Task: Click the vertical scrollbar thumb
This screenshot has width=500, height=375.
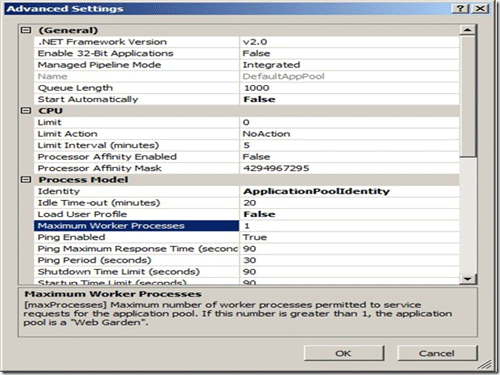Action: 468,96
